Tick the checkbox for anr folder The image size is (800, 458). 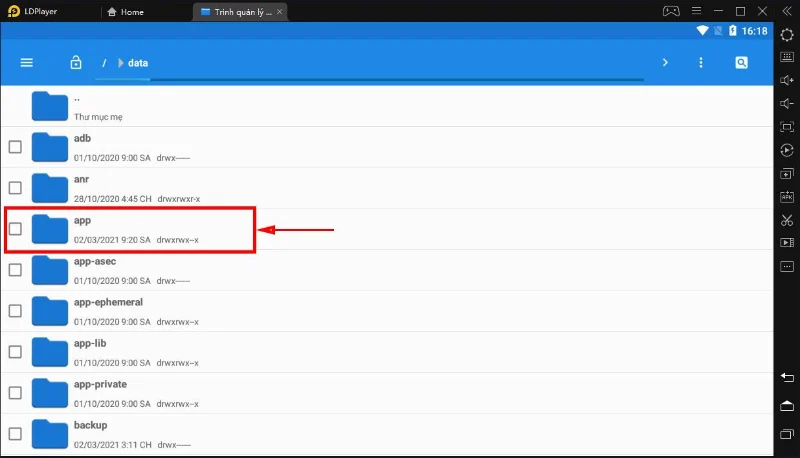(x=15, y=188)
